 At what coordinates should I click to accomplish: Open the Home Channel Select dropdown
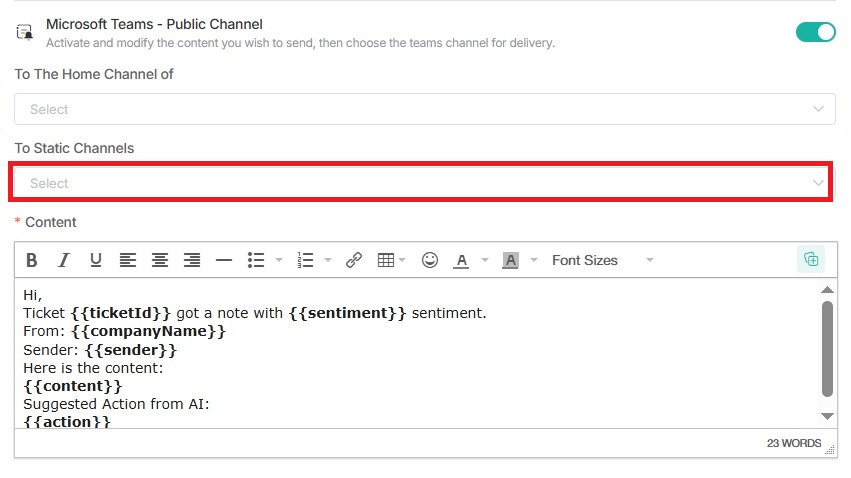pos(424,109)
